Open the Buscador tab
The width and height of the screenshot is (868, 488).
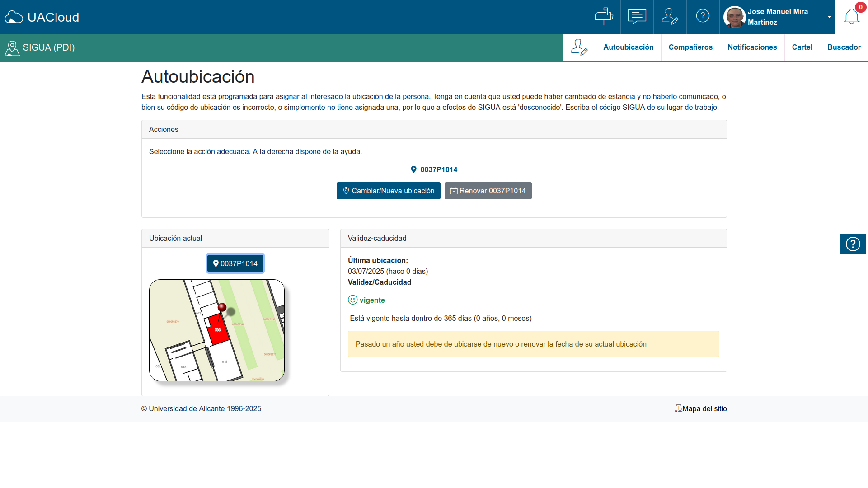[x=844, y=47]
